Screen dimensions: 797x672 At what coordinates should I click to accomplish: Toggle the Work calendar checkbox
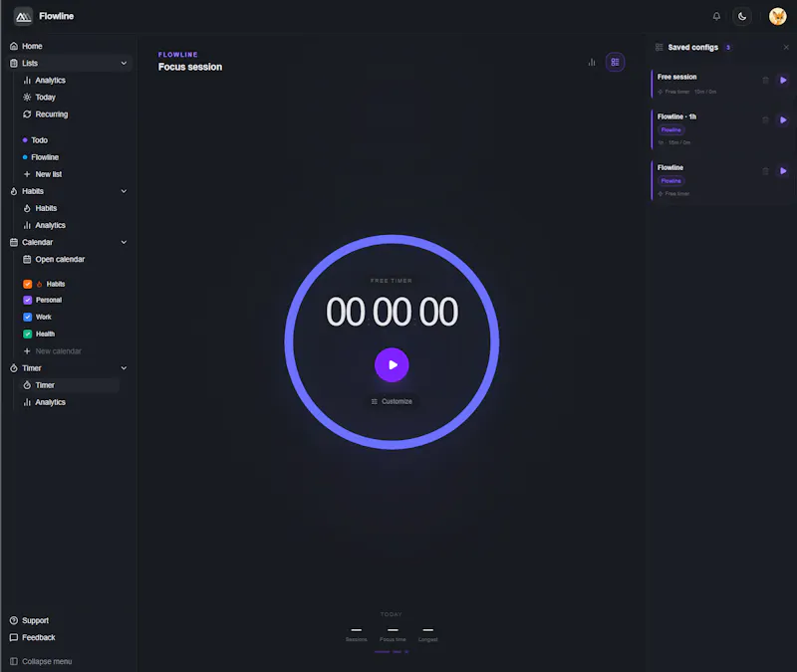(x=28, y=317)
